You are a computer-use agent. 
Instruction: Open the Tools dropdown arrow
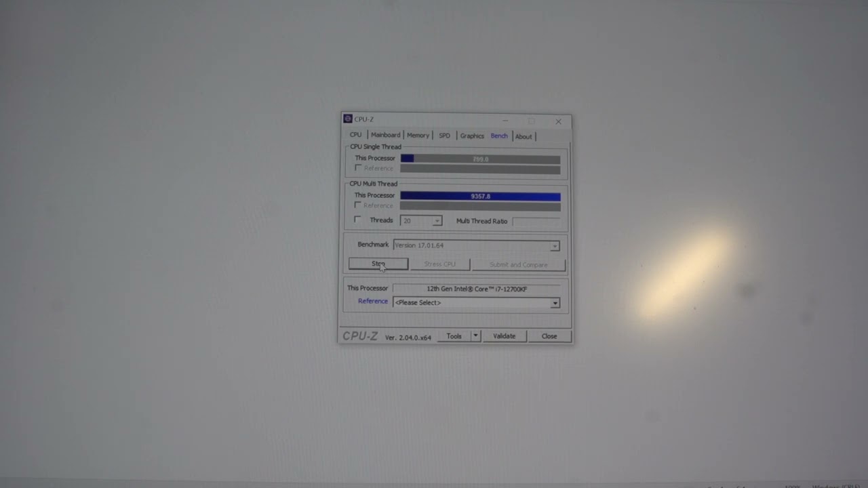(x=475, y=336)
